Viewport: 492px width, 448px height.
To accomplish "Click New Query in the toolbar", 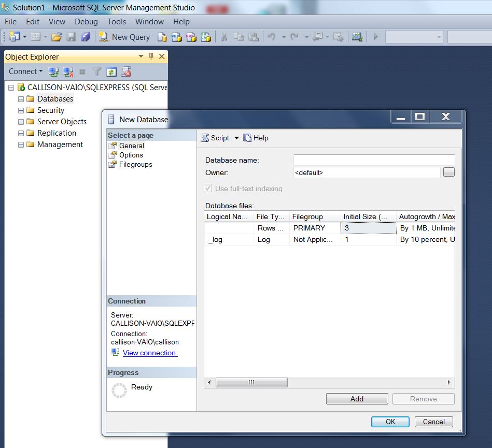I will 124,37.
